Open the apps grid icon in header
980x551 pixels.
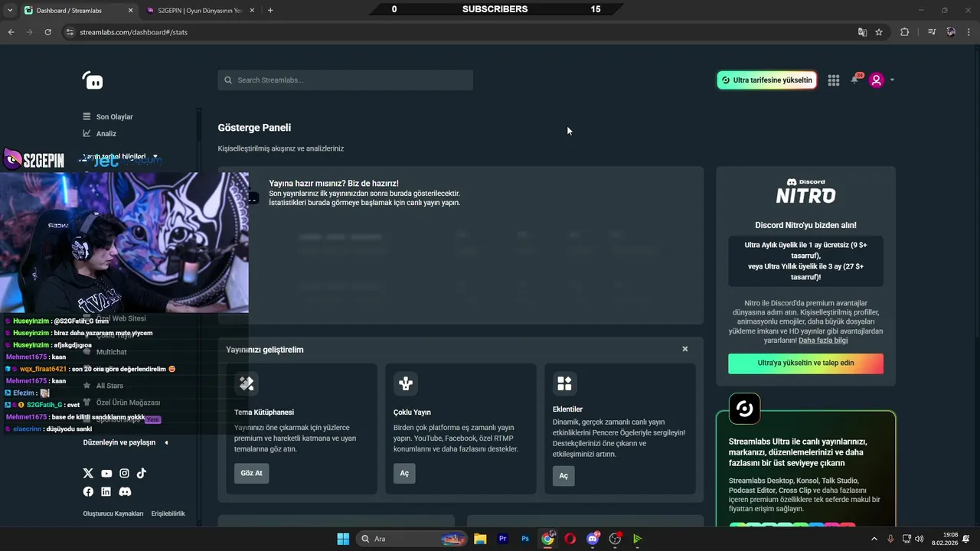pos(834,80)
